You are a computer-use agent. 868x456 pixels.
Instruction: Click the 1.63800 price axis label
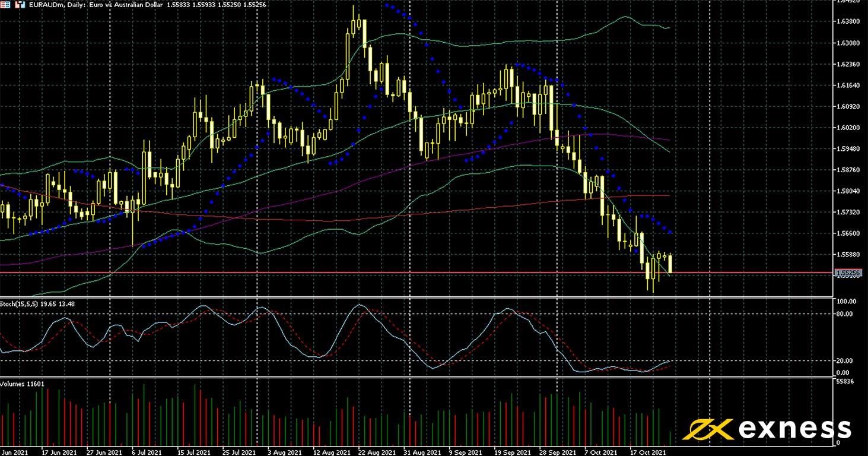click(847, 21)
